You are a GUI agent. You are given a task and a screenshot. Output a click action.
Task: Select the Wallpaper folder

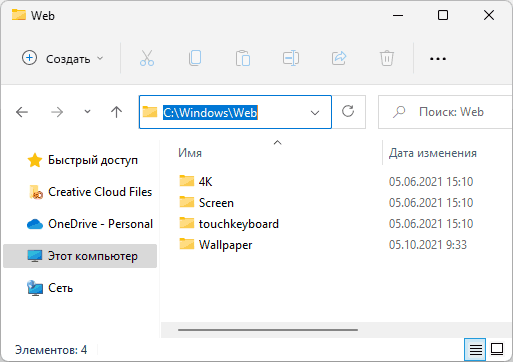[216, 245]
